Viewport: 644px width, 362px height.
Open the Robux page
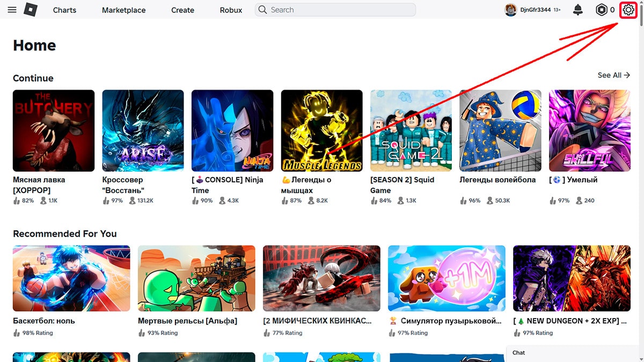(x=231, y=10)
